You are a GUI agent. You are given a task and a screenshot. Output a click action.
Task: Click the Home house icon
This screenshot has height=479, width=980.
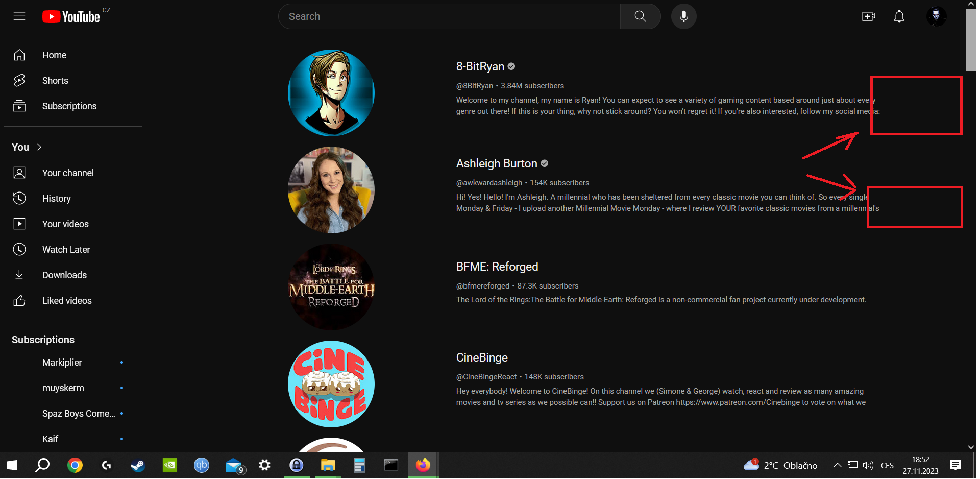click(x=19, y=55)
